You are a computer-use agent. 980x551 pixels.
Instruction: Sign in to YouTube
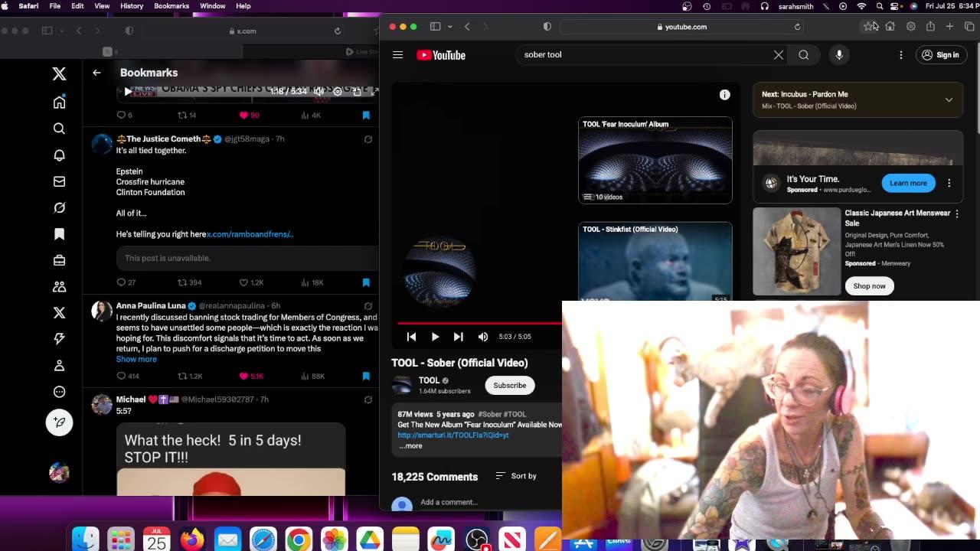click(x=940, y=55)
